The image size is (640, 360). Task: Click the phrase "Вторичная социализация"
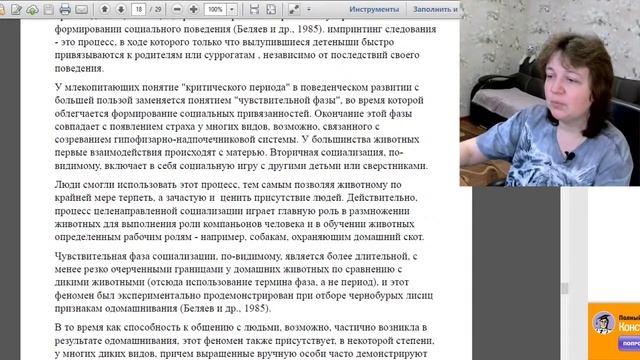click(327, 153)
